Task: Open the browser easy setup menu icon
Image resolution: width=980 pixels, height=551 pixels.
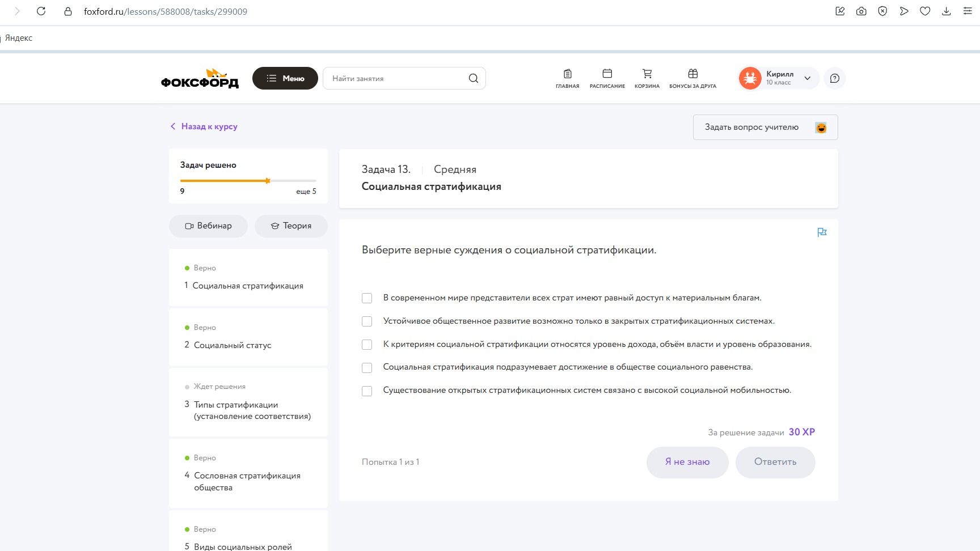Action: click(x=968, y=11)
